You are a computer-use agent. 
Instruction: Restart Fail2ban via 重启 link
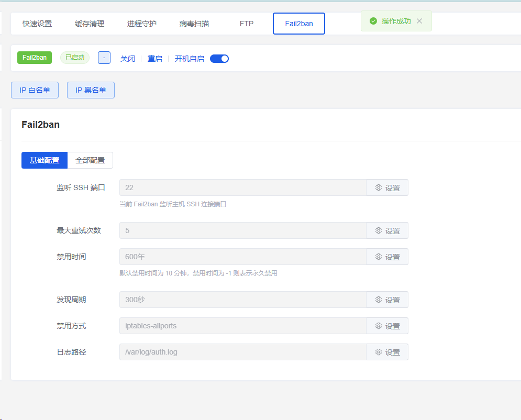pyautogui.click(x=155, y=59)
